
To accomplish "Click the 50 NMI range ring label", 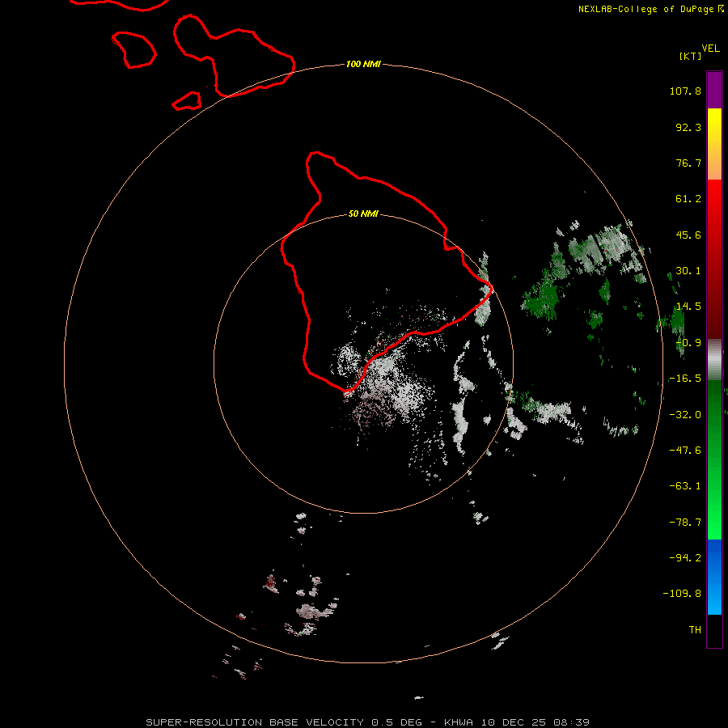I will point(363,214).
